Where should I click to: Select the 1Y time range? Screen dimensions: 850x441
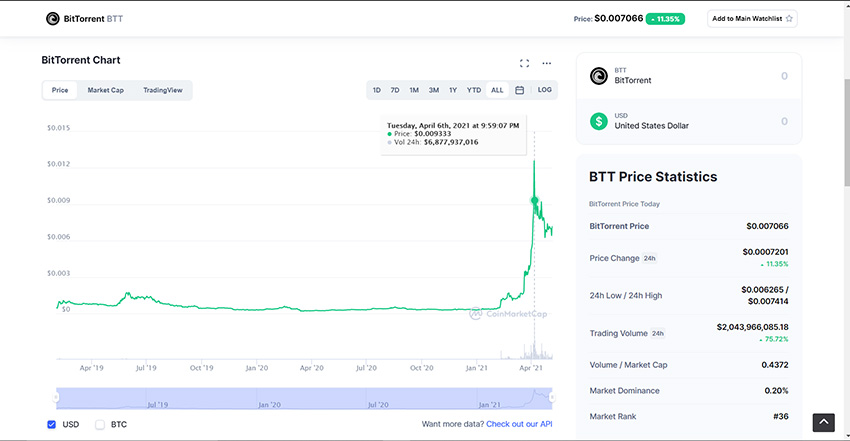click(453, 90)
